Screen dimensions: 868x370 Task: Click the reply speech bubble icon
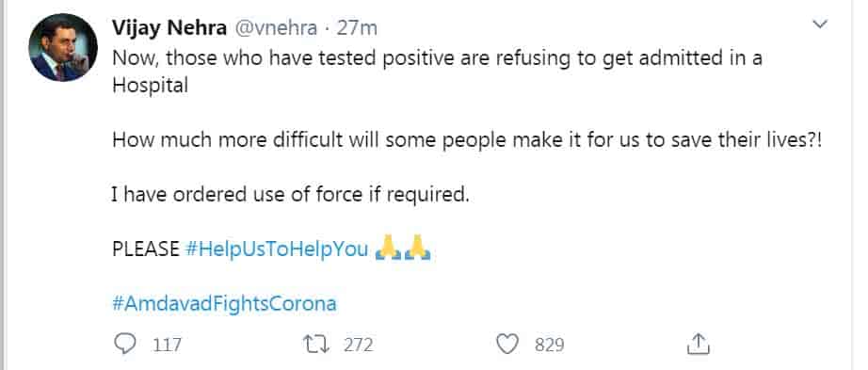(124, 345)
